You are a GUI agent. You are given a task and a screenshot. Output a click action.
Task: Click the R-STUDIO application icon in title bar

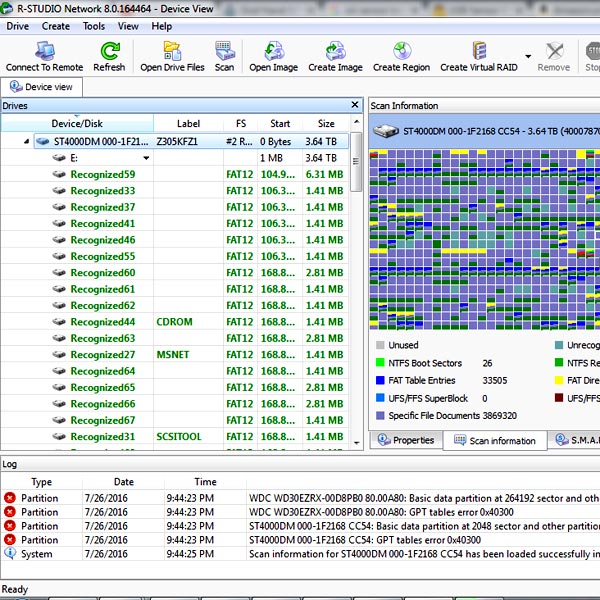pos(5,8)
